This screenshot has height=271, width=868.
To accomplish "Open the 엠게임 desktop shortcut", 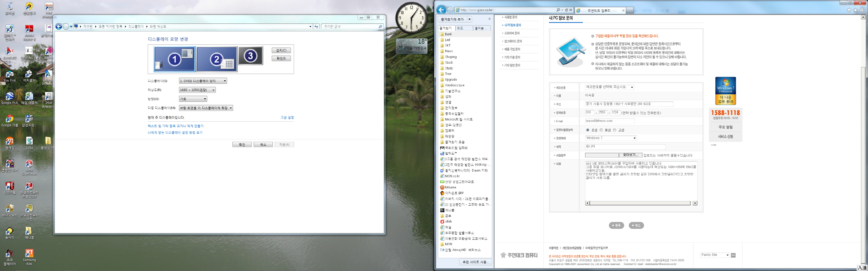I will tap(10, 143).
